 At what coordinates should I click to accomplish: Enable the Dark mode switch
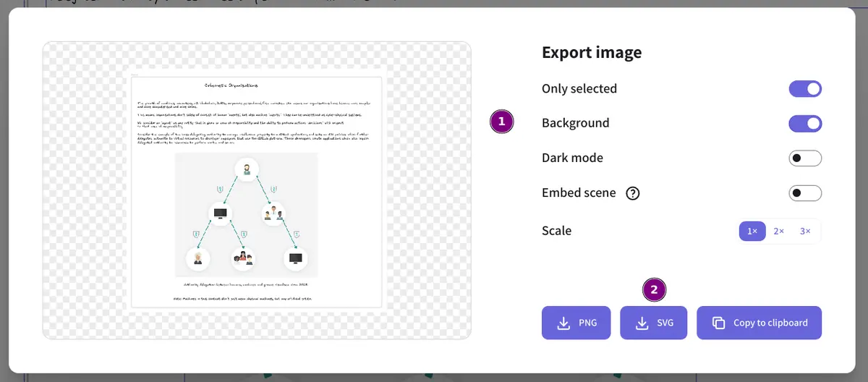point(805,158)
